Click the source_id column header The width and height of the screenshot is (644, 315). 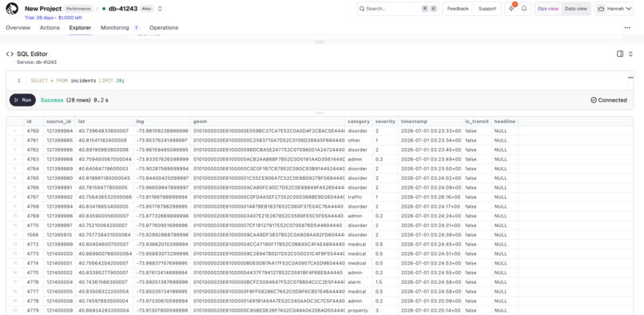[x=59, y=122]
